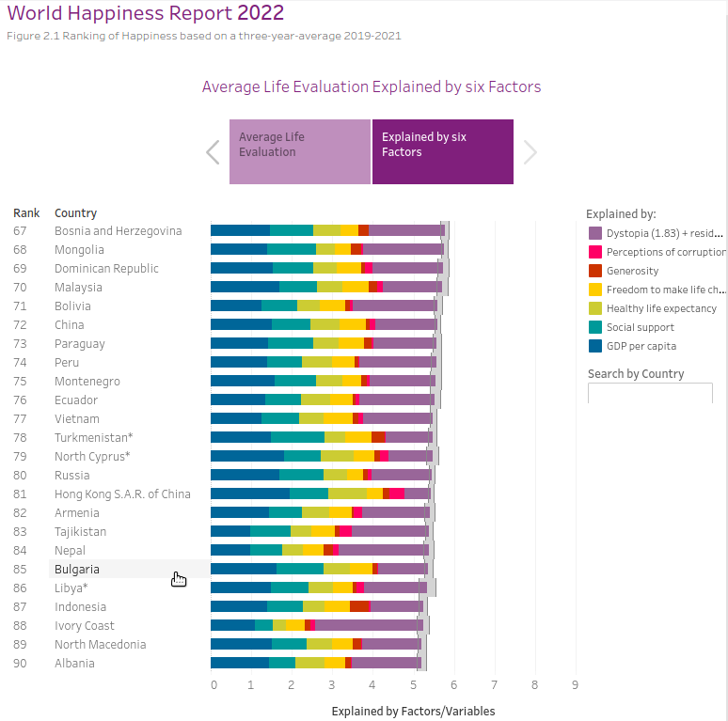
Task: Click rank number 90
Action: (20, 664)
